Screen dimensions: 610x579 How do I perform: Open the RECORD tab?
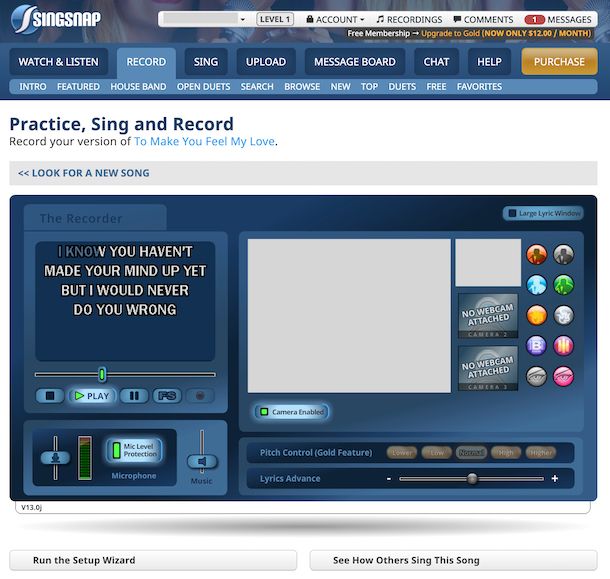pyautogui.click(x=146, y=62)
